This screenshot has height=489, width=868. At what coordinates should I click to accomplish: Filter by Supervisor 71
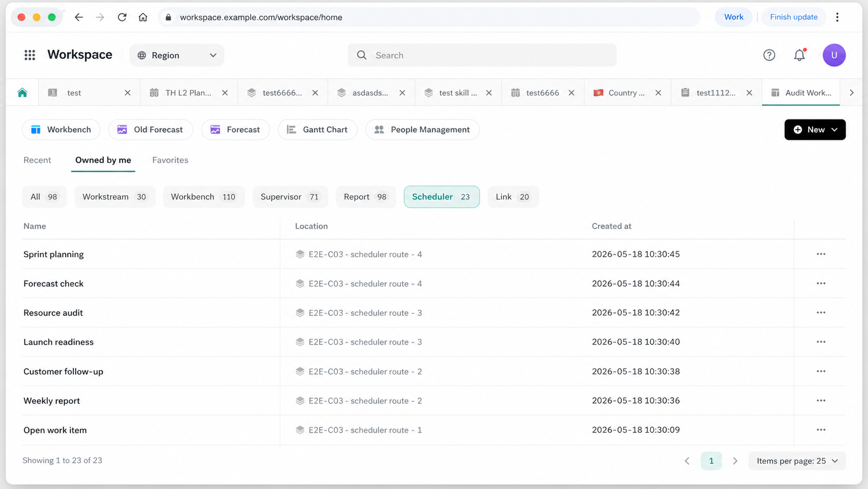pos(290,197)
